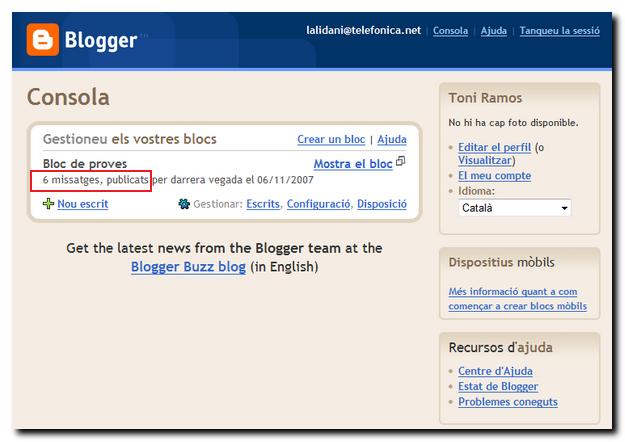This screenshot has height=442, width=625.
Task: Click the Toni Ramos profile heading
Action: 485,98
